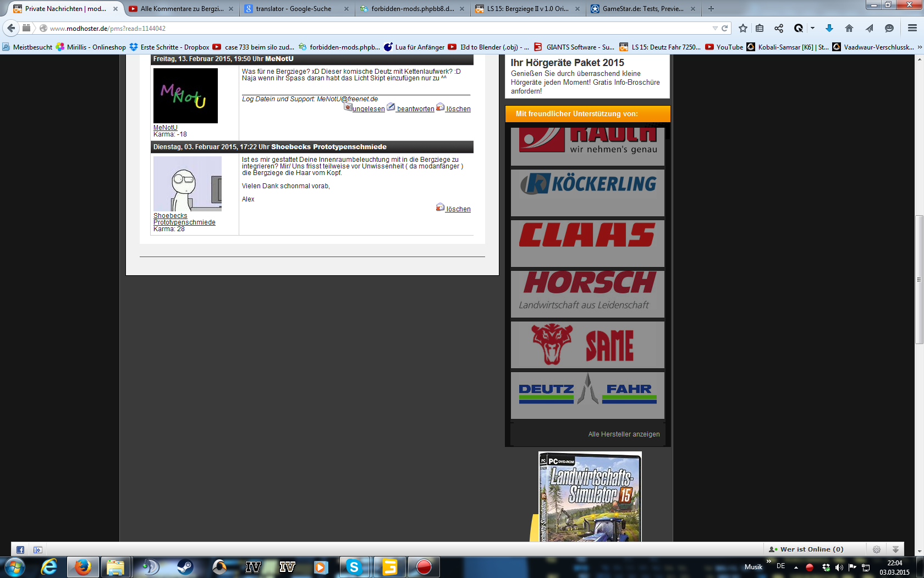The height and width of the screenshot is (578, 924).
Task: Open TeamSpeak from the taskbar
Action: pyautogui.click(x=150, y=566)
